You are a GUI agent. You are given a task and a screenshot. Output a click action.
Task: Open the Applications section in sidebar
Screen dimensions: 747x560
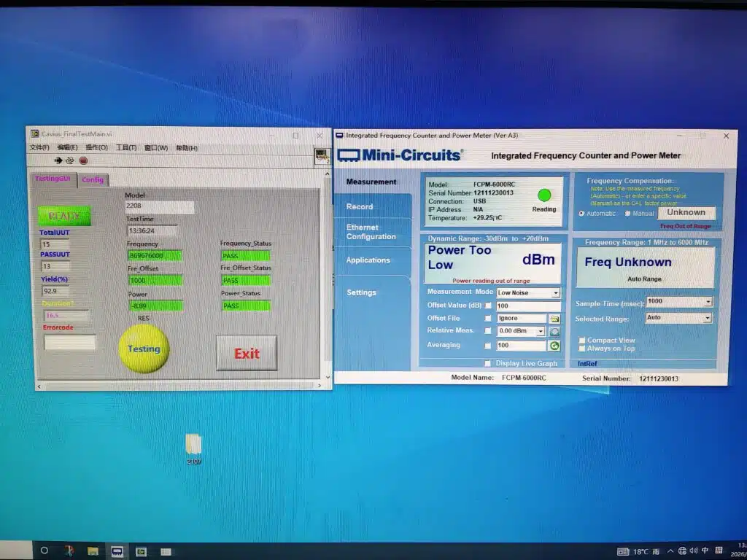coord(368,260)
